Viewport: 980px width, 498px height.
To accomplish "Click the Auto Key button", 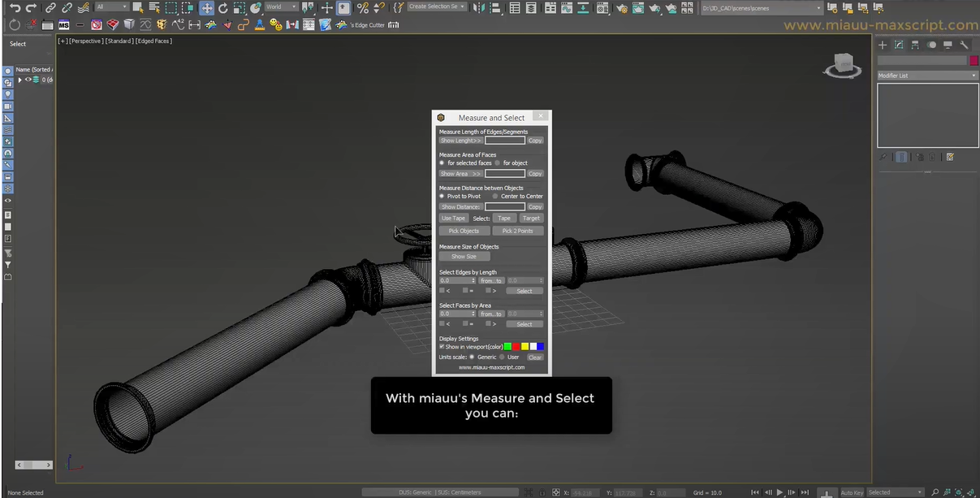I will [850, 492].
